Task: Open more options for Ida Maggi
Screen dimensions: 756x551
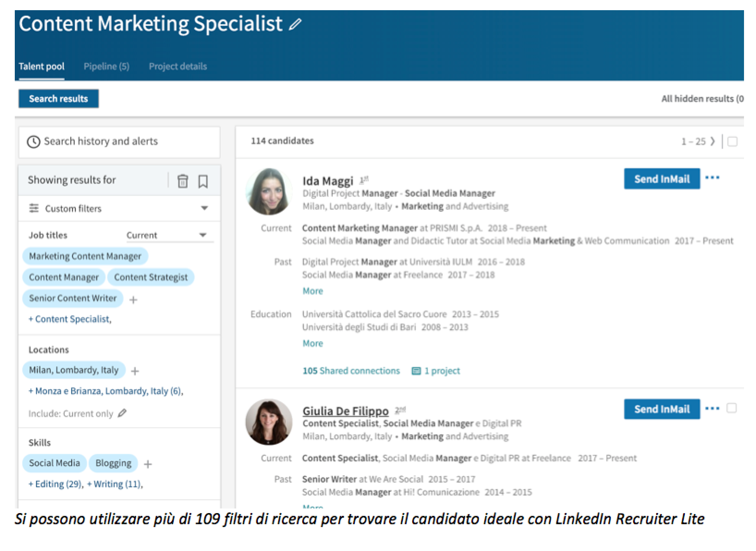Action: [712, 178]
